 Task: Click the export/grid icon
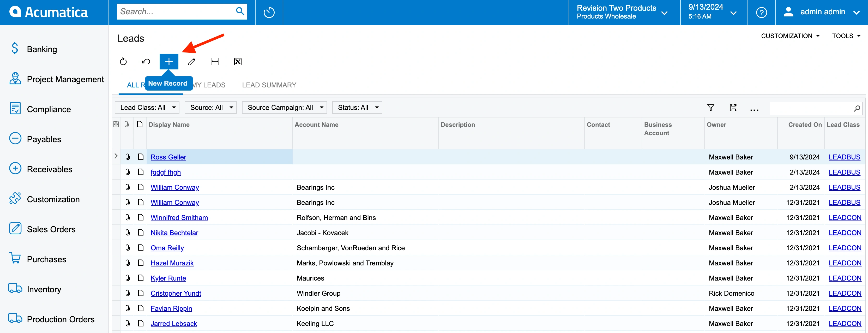coord(238,62)
